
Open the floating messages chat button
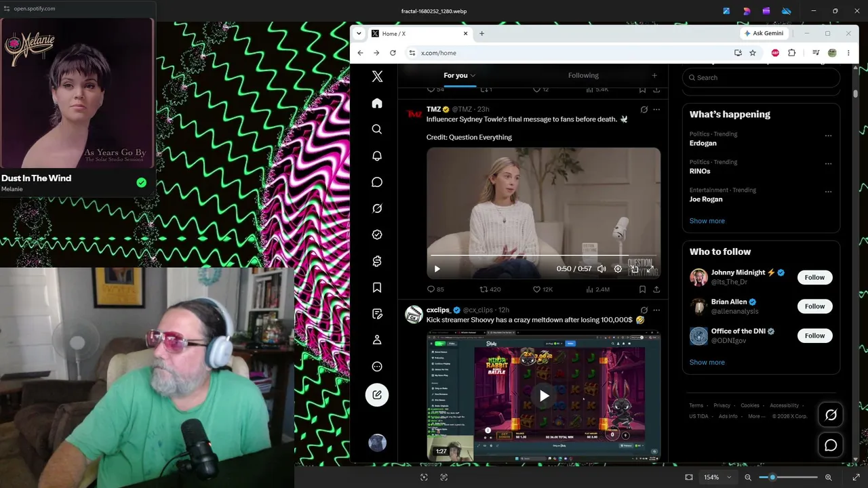click(x=831, y=445)
